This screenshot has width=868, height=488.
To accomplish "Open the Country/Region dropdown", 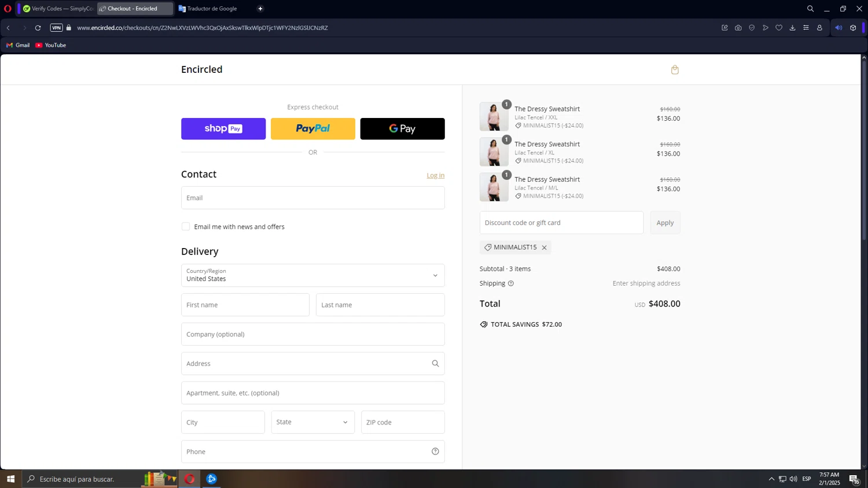I will click(x=313, y=275).
